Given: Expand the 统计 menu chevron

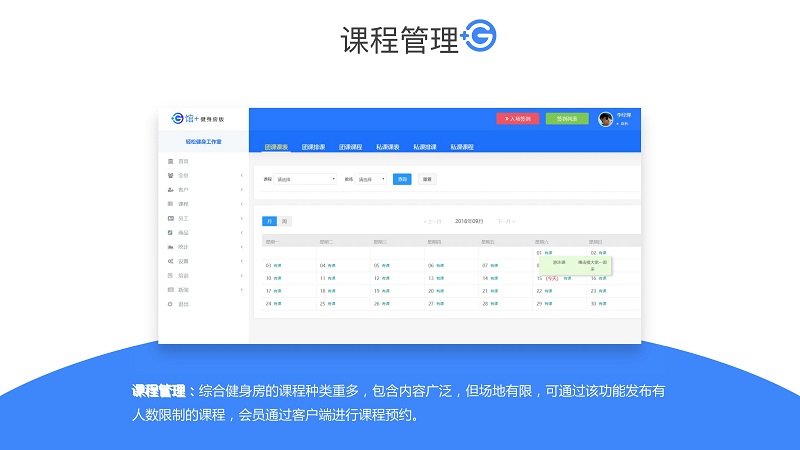Looking at the screenshot, I should click(x=241, y=247).
